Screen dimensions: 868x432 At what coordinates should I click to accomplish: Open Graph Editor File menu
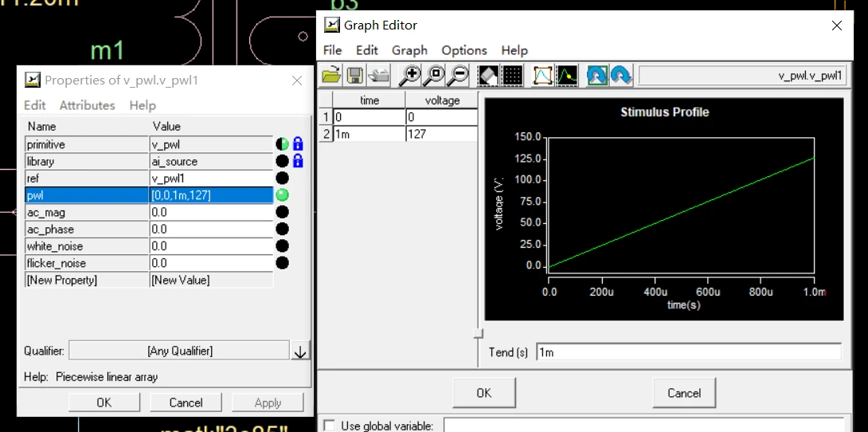[x=332, y=50]
